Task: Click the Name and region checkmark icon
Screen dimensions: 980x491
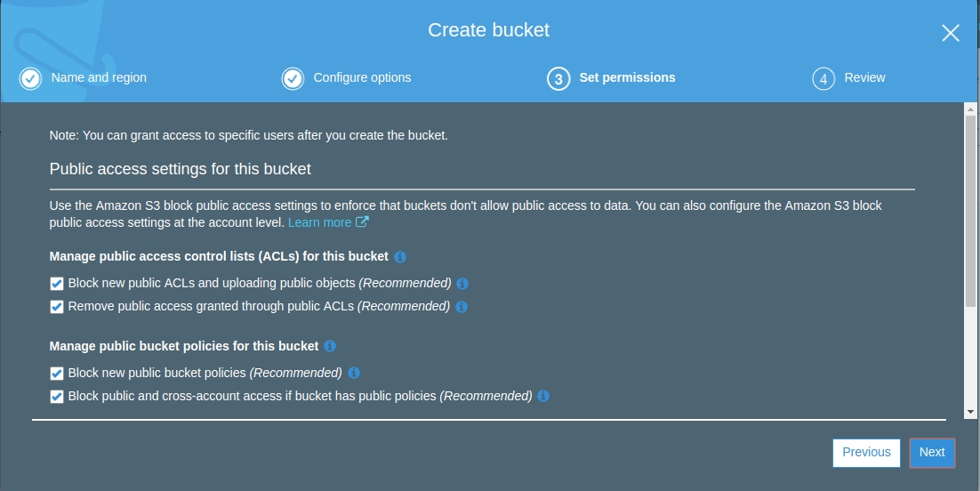Action: coord(30,79)
